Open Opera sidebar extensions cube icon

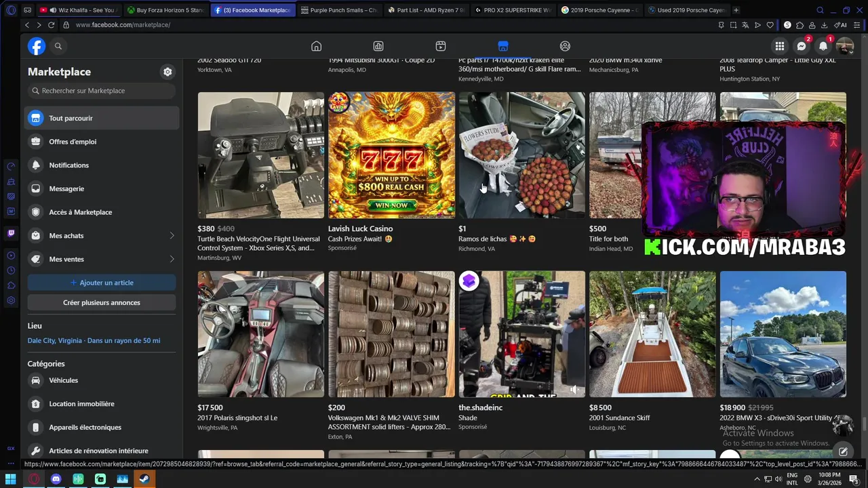point(11,285)
